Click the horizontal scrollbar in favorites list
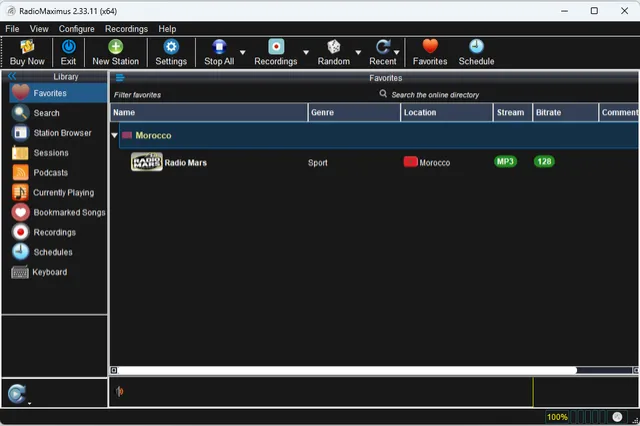Image resolution: width=640 pixels, height=426 pixels. pyautogui.click(x=347, y=371)
